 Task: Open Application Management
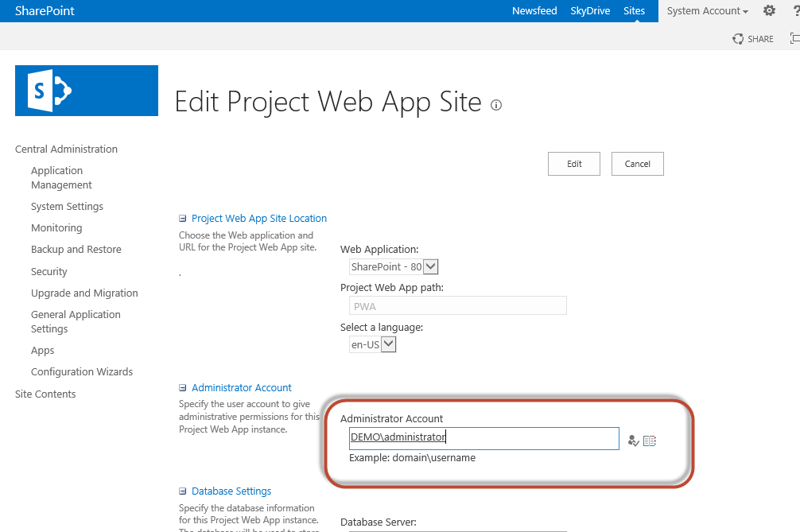[61, 177]
